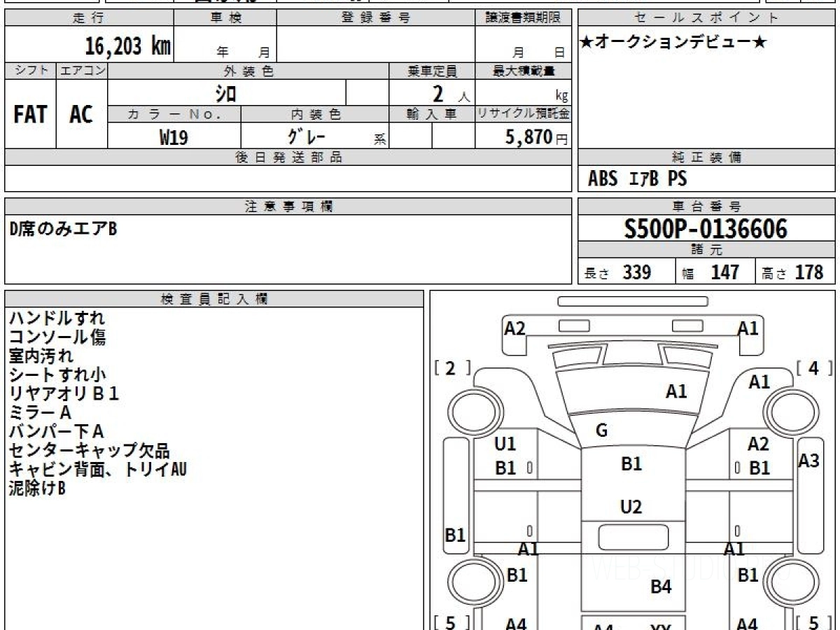Select the 後日発送部品 header
Screen dimensions: 840x630
pyautogui.click(x=288, y=157)
